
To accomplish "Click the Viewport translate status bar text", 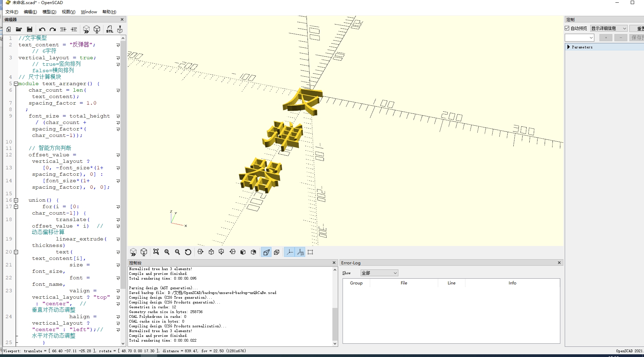I will 125,351.
